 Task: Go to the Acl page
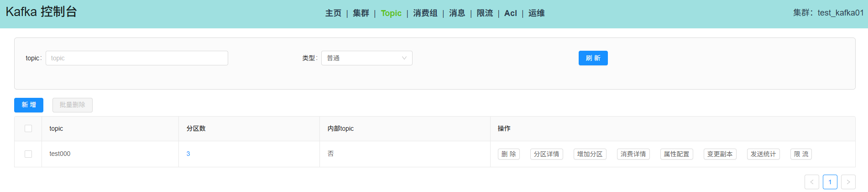click(x=510, y=13)
